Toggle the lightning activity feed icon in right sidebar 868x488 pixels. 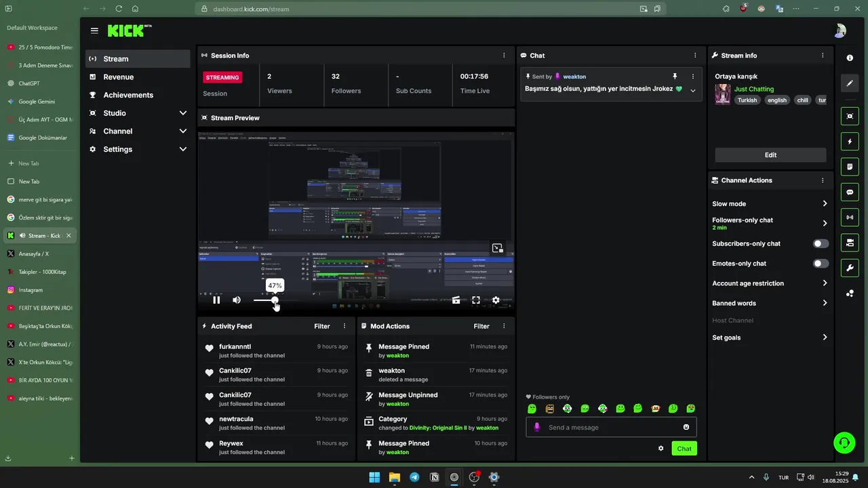tap(850, 142)
